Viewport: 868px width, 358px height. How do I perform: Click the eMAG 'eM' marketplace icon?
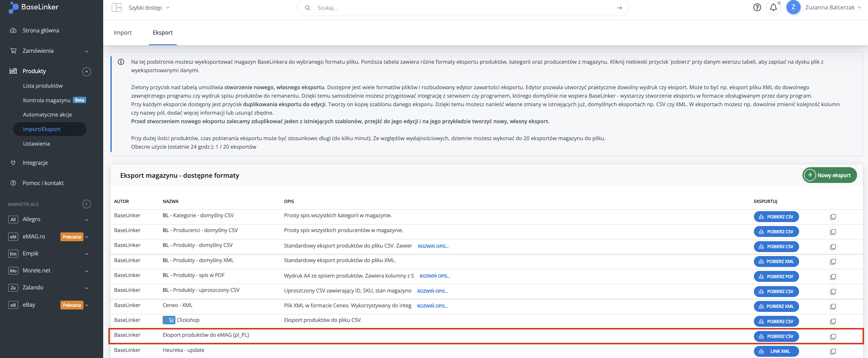click(x=13, y=237)
